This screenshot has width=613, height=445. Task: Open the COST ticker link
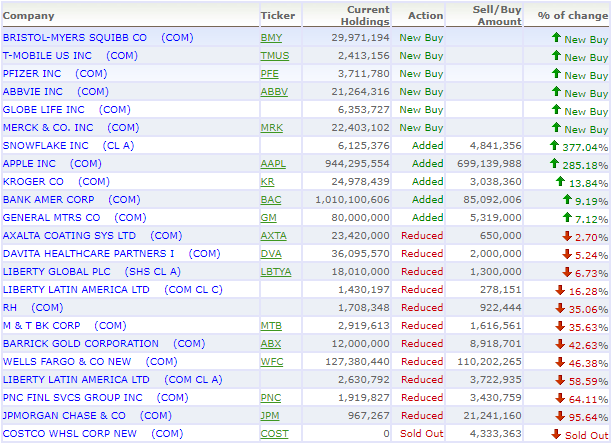click(x=274, y=434)
